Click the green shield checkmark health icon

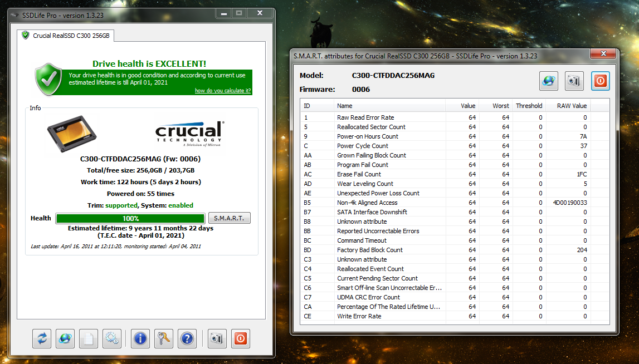pyautogui.click(x=49, y=79)
